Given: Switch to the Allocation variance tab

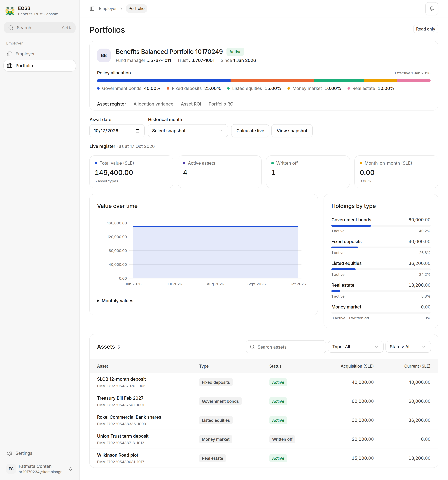Looking at the screenshot, I should [x=153, y=104].
